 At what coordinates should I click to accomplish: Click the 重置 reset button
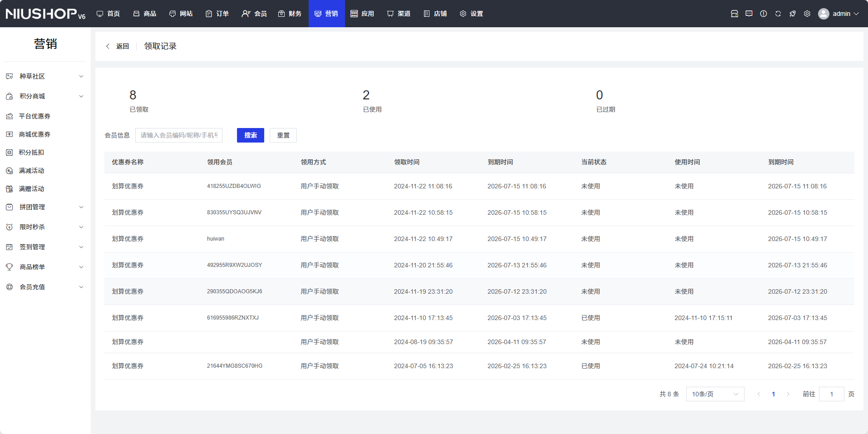(x=283, y=135)
